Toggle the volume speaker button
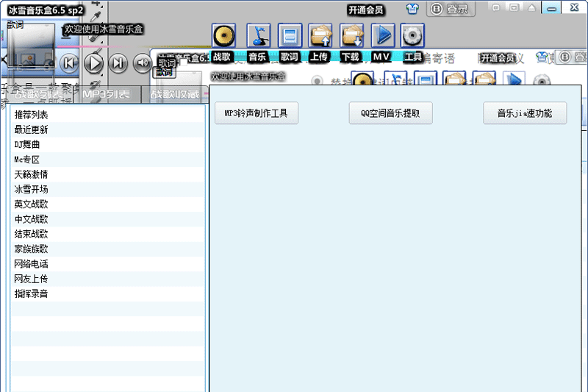The width and height of the screenshot is (588, 392). [142, 63]
